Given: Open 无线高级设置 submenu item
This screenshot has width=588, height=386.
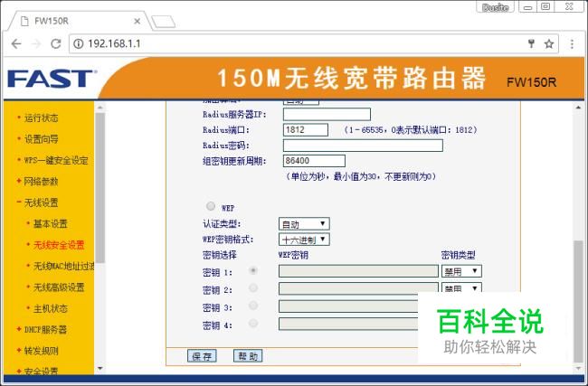Looking at the screenshot, I should pos(59,287).
